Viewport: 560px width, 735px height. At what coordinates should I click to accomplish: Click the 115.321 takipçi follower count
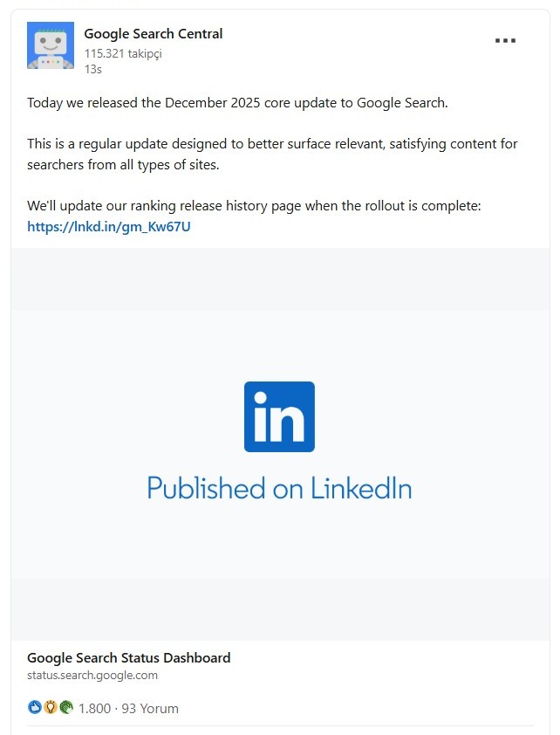point(123,53)
